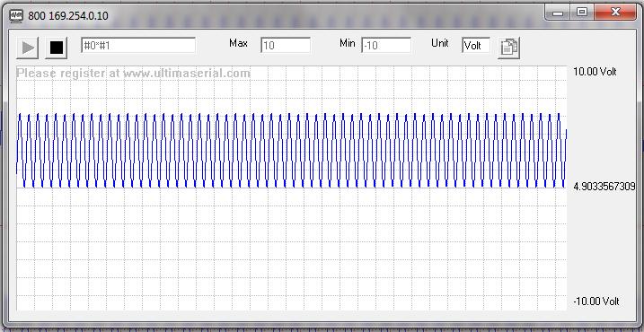This screenshot has width=644, height=332.
Task: Click the Max label
Action: tap(239, 43)
